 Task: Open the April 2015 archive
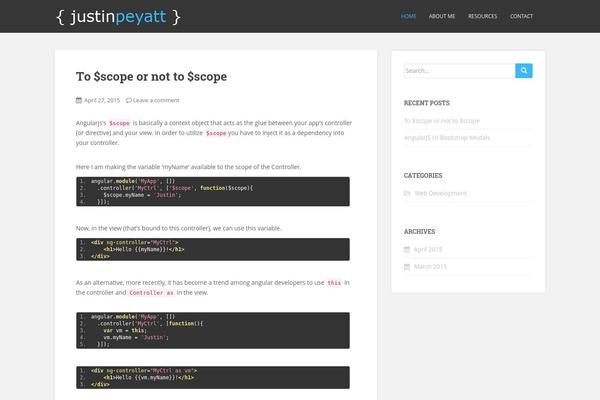coord(427,250)
